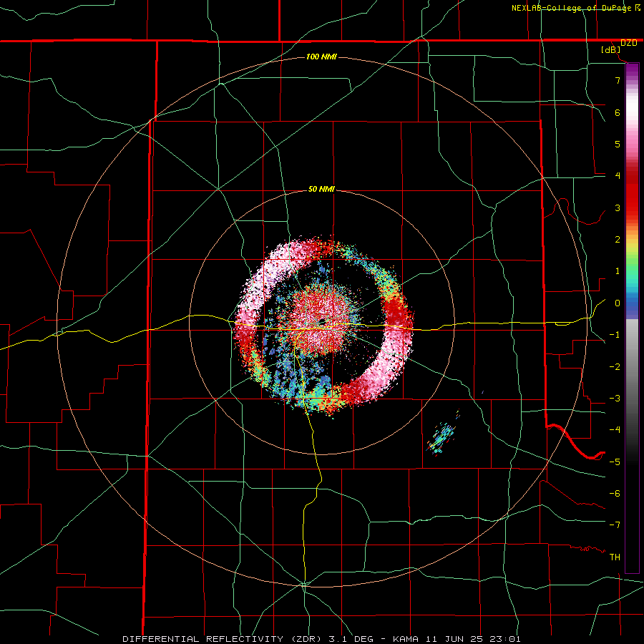Click the 4 value on color scale
The height and width of the screenshot is (644, 644).
(618, 176)
